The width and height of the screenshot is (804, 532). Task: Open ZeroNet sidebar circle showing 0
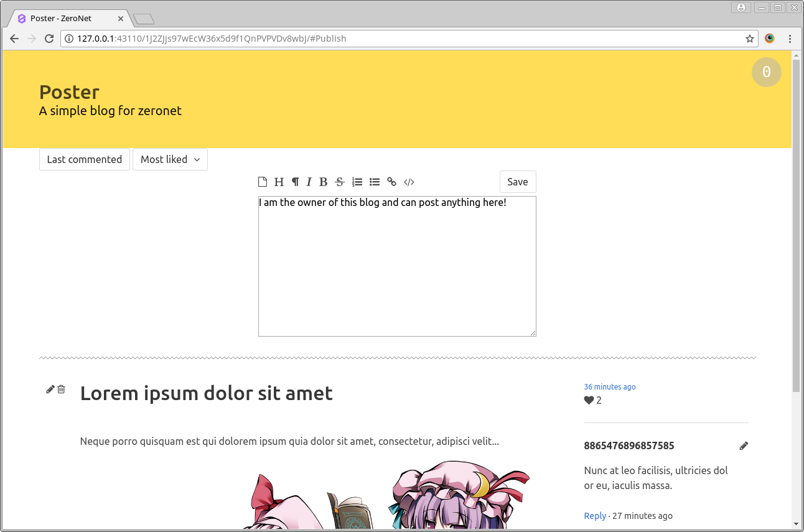pos(767,72)
